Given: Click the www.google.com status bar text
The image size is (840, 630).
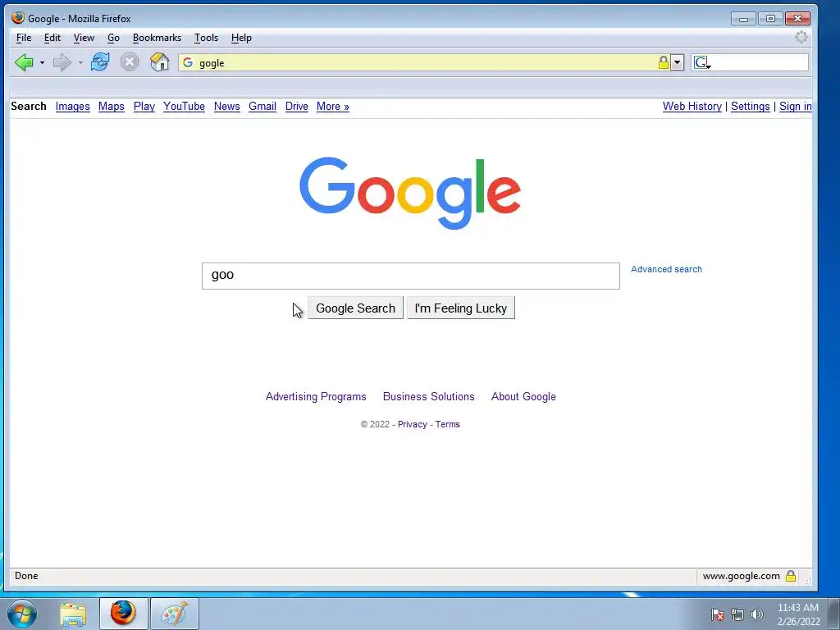Looking at the screenshot, I should coord(742,576).
